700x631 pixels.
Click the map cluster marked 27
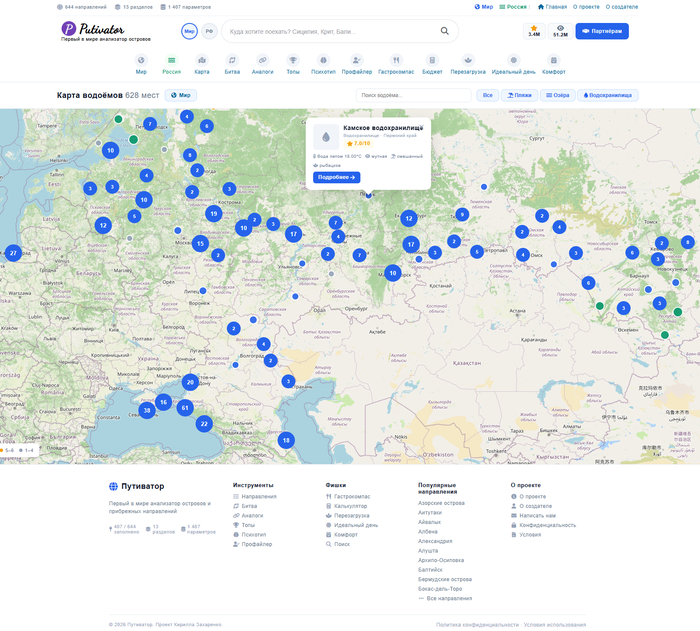pyautogui.click(x=13, y=253)
